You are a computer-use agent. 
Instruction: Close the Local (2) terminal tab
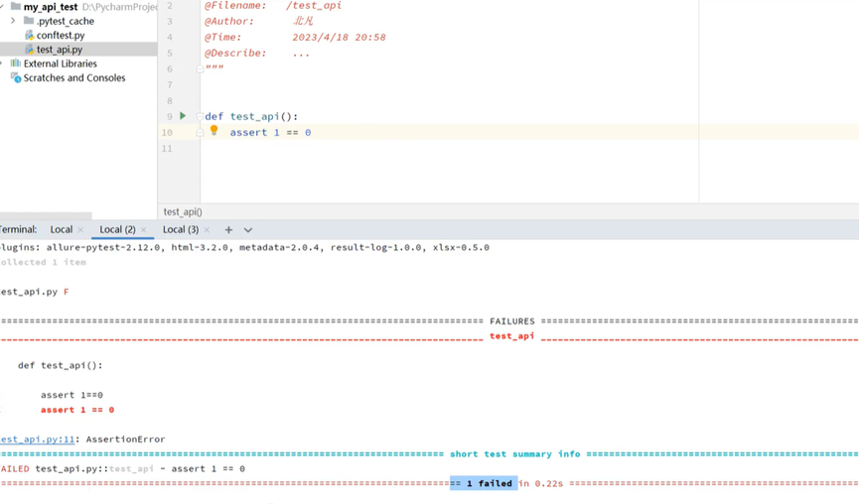pos(144,230)
